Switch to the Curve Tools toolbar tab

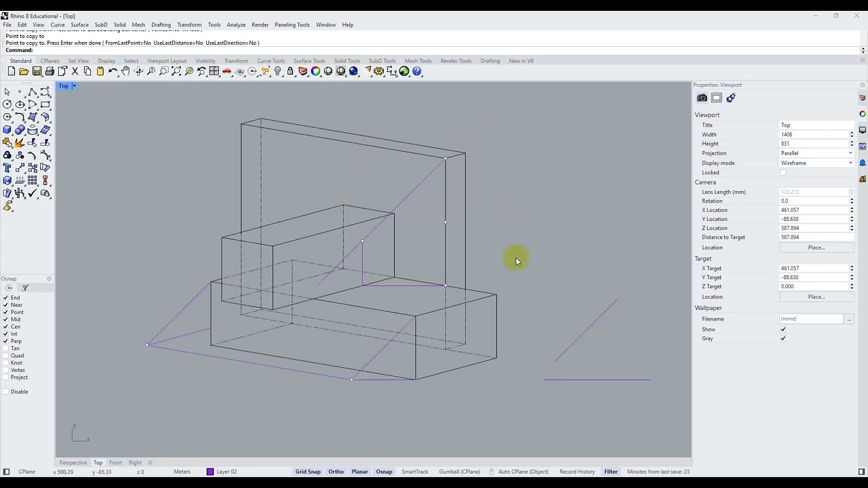(271, 61)
